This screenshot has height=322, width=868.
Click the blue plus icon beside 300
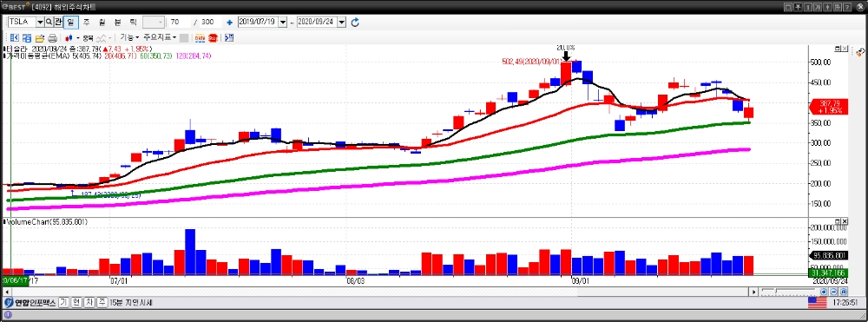point(229,23)
